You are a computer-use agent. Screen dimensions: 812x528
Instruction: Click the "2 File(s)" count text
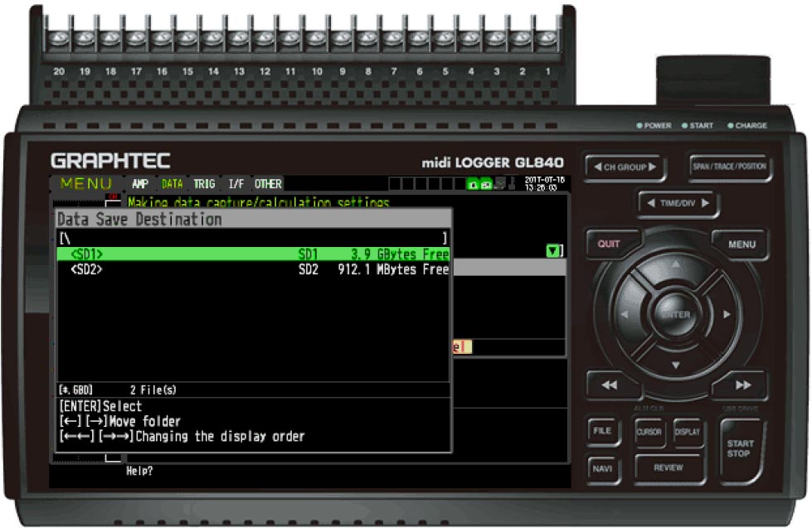tap(153, 390)
